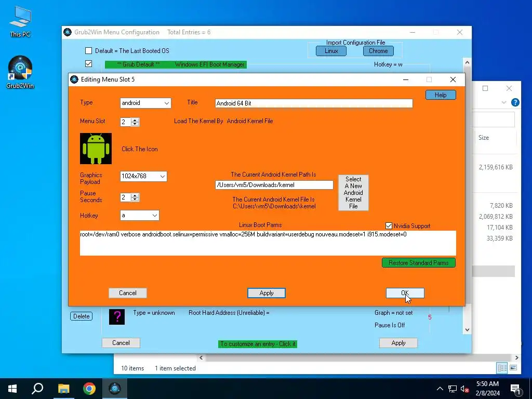
Task: Show hidden system tray icons
Action: point(440,389)
